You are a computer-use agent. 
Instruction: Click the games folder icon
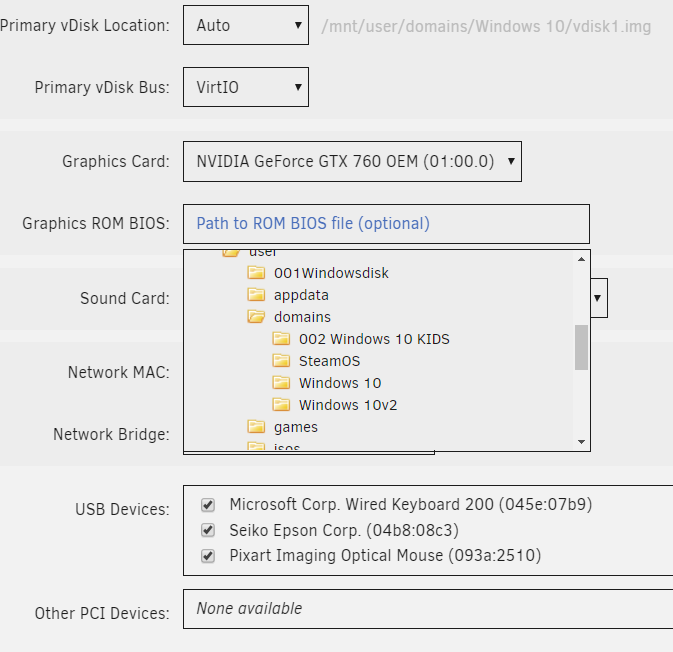[256, 427]
